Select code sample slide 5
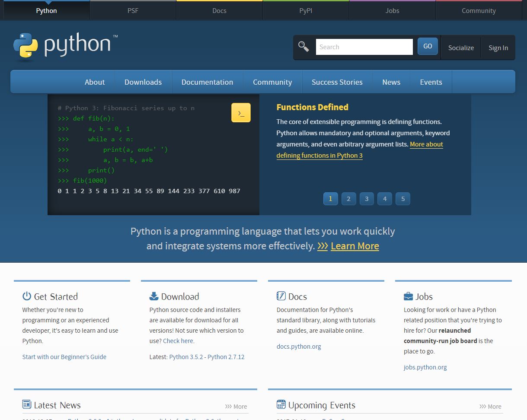527x420 pixels. 403,199
